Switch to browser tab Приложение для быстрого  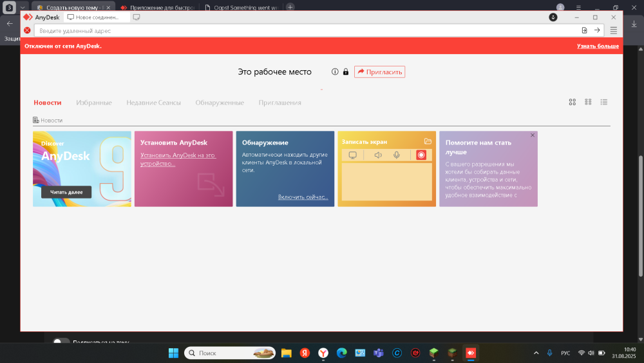tap(158, 7)
